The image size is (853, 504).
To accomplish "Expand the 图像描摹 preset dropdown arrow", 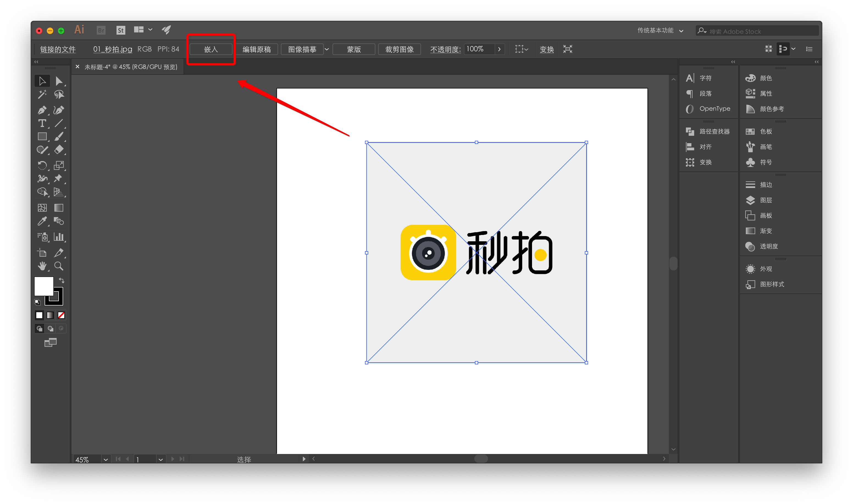I will [327, 49].
